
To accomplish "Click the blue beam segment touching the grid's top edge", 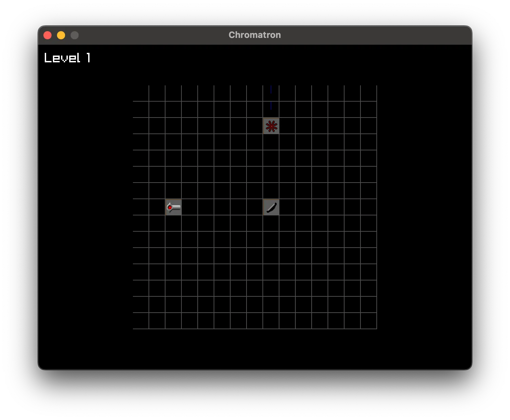I will point(271,90).
